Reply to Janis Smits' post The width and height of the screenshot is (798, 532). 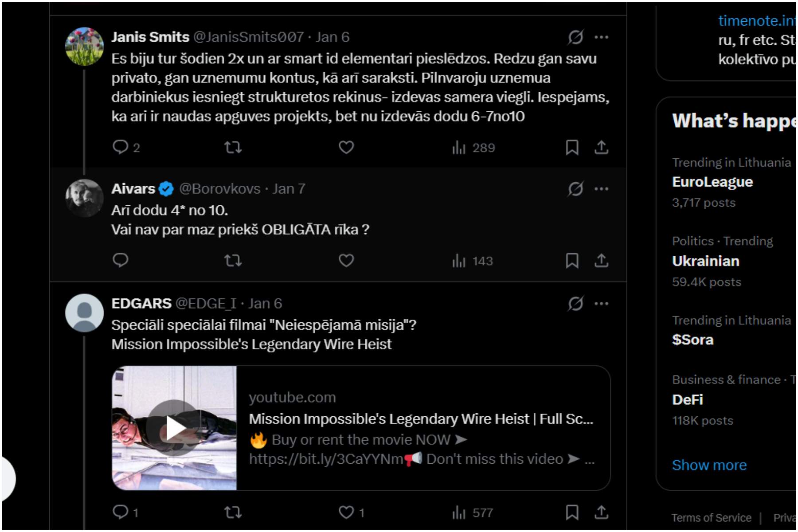[120, 147]
